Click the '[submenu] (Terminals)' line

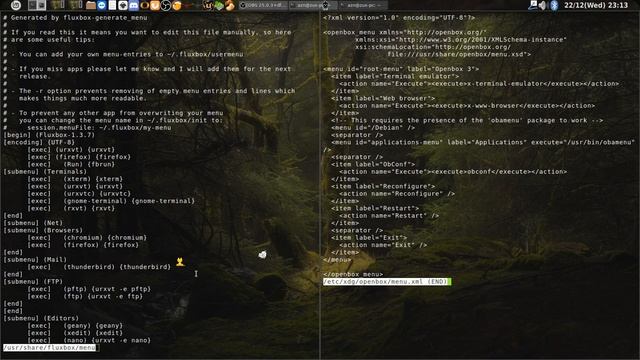tap(45, 172)
